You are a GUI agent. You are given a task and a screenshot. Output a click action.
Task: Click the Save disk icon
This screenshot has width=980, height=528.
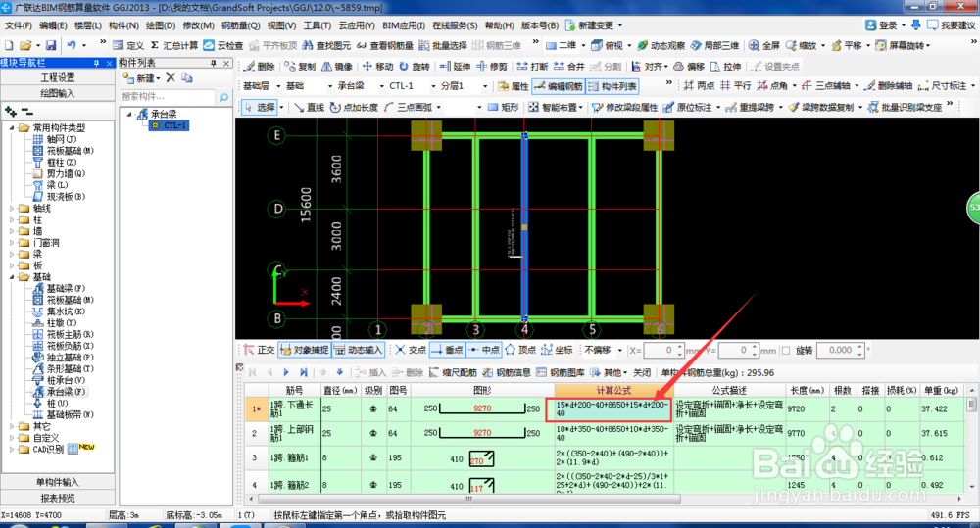pos(51,46)
